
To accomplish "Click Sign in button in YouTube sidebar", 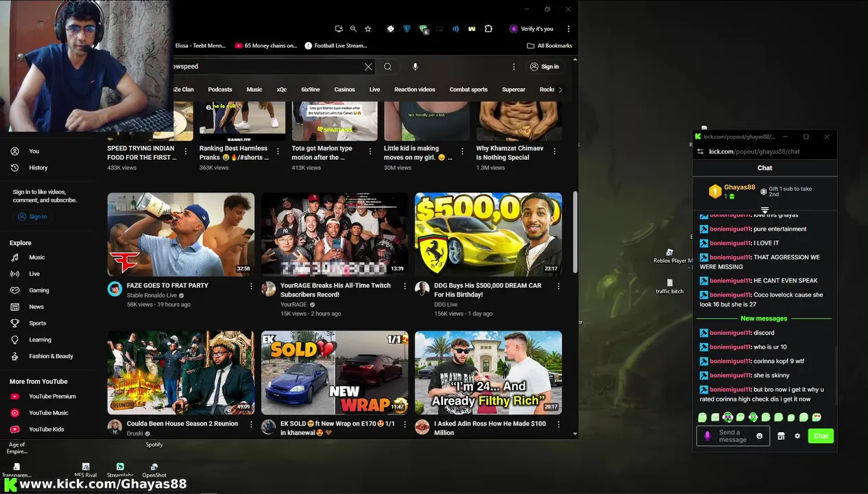I will point(32,217).
